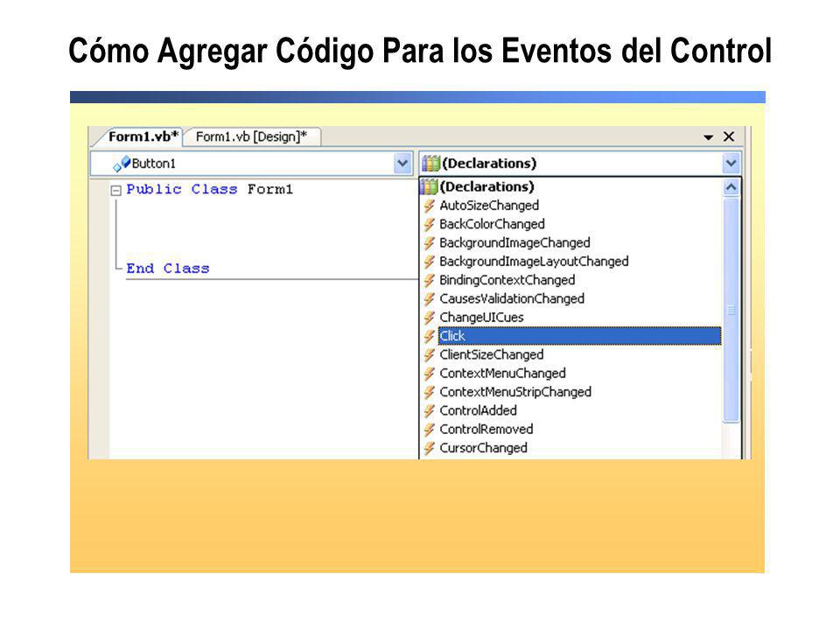Open the (Declarations) method dropdown arrow
This screenshot has width=840, height=630.
tap(731, 164)
